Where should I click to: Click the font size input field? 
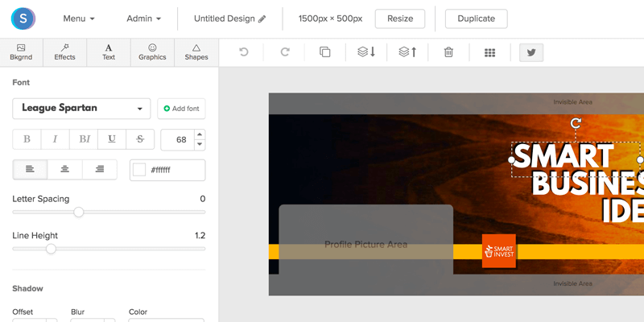[x=177, y=139]
